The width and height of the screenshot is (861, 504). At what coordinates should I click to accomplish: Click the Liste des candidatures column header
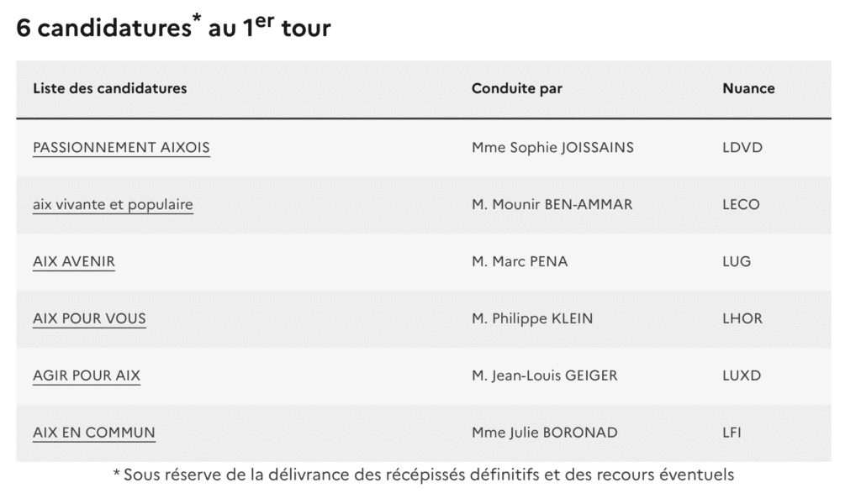coord(110,88)
